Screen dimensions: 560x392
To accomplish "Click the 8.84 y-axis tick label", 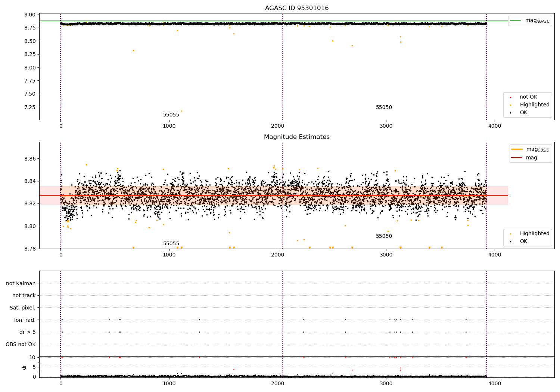I will [x=30, y=181].
